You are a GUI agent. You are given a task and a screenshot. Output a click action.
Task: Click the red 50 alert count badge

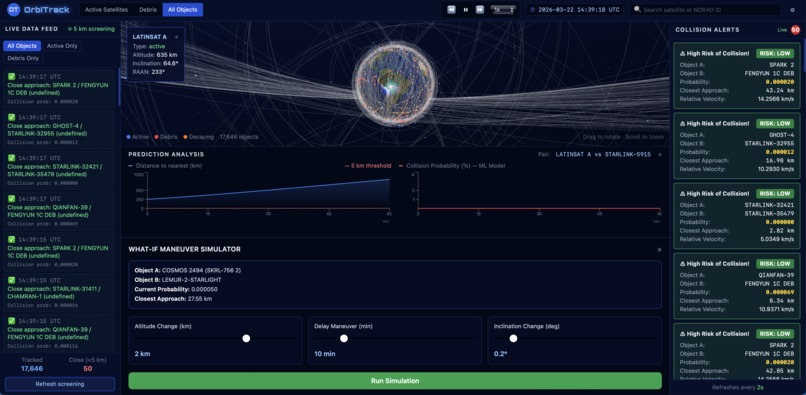[796, 30]
